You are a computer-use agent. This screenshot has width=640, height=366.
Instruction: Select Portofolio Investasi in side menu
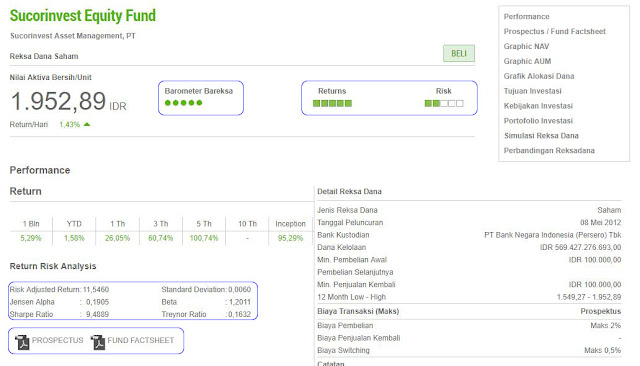[538, 121]
